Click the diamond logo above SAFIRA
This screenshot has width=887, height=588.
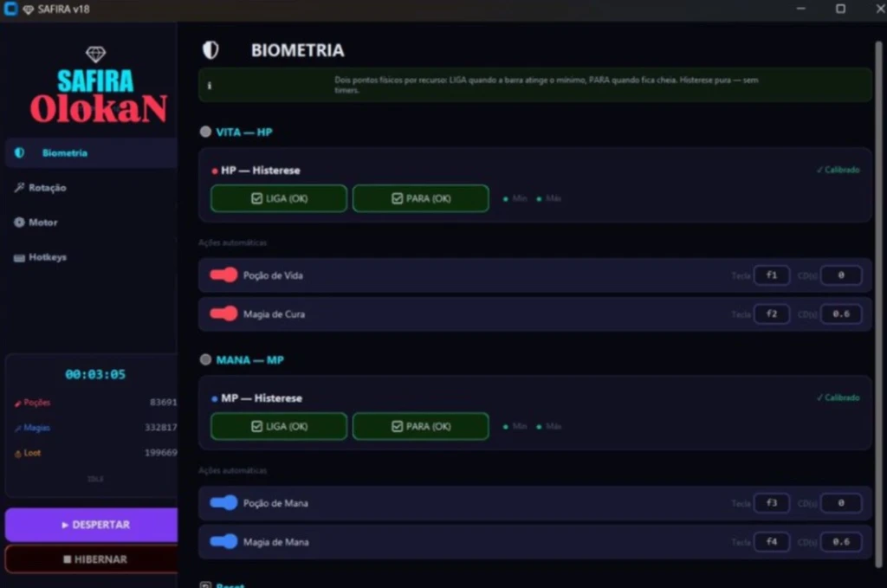point(95,55)
